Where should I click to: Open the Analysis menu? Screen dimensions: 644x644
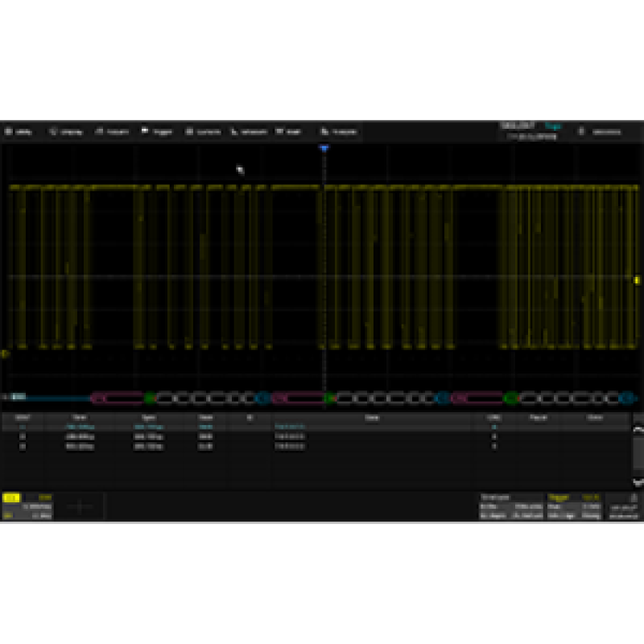click(x=339, y=131)
